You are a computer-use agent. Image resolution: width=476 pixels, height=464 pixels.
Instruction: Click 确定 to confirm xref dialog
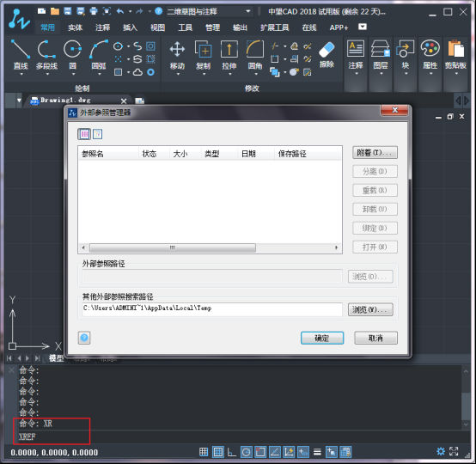[x=322, y=338]
